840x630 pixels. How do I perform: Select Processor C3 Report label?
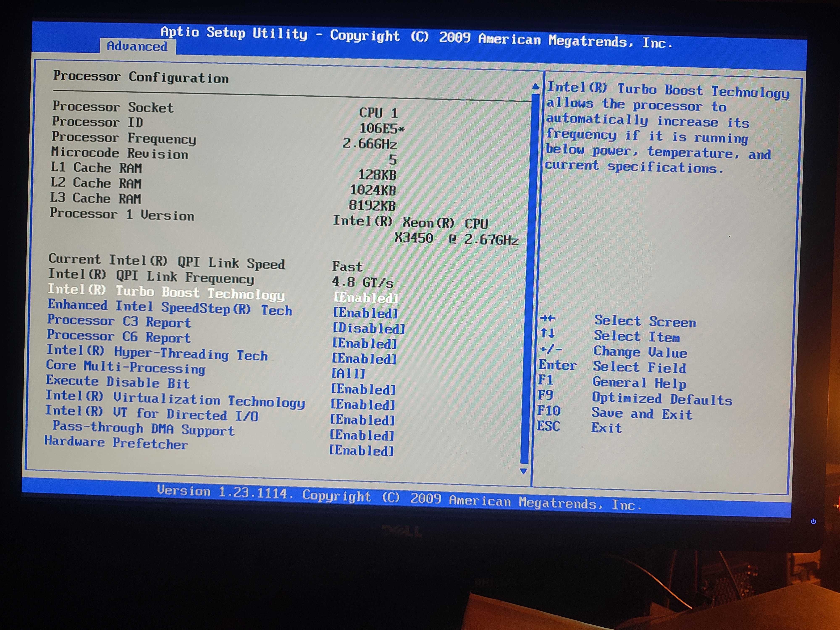(119, 321)
